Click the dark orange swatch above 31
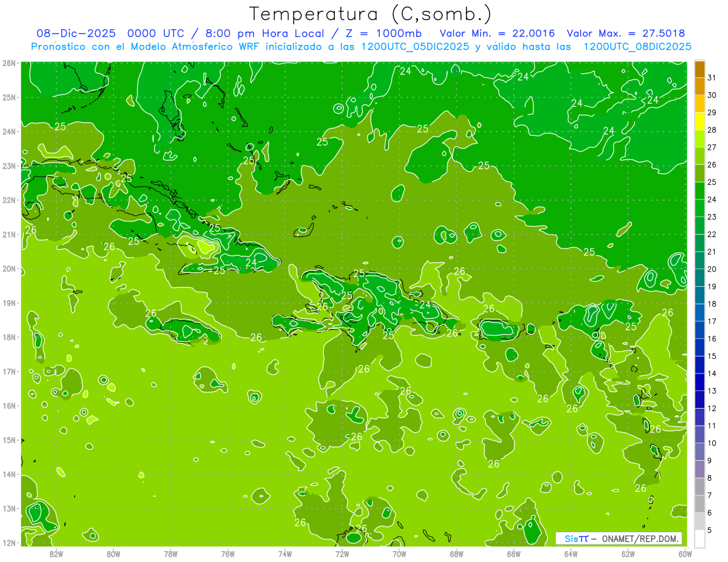 coord(699,69)
